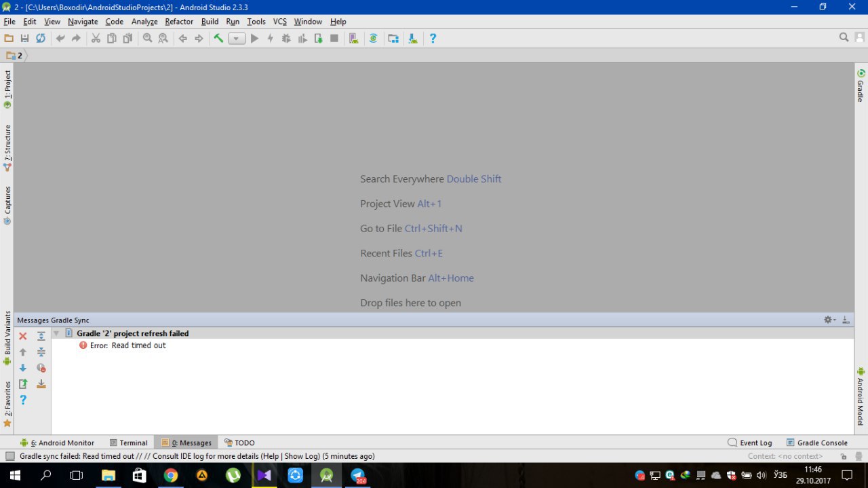
Task: Open the Navigate menu
Action: [83, 22]
